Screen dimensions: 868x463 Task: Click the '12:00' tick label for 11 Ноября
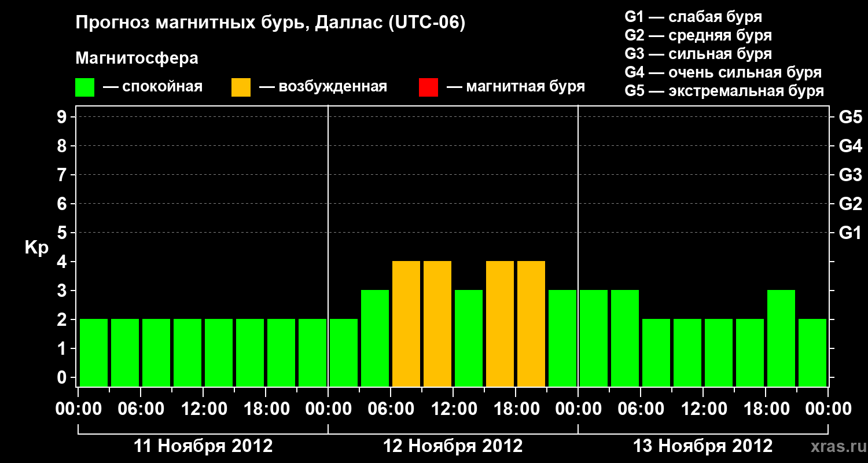click(203, 409)
